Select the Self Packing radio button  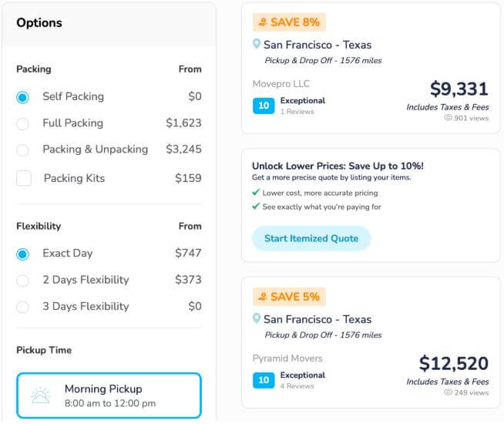point(23,97)
